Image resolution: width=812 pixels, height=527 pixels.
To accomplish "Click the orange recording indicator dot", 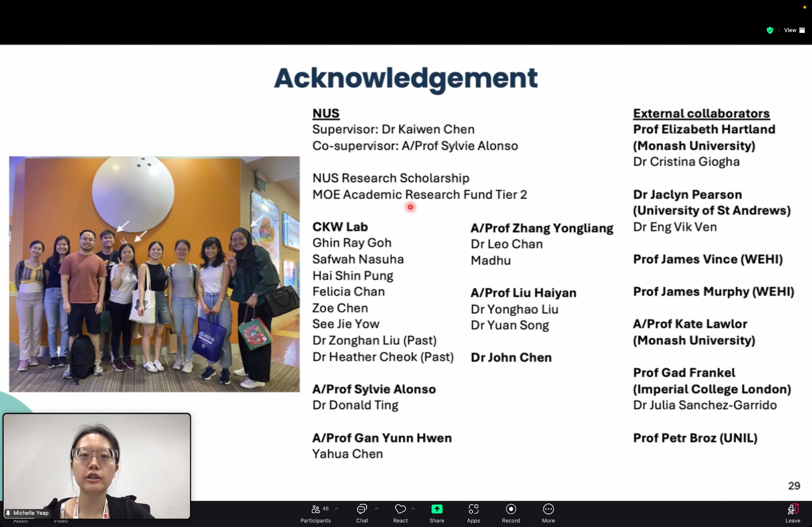I will point(804,7).
